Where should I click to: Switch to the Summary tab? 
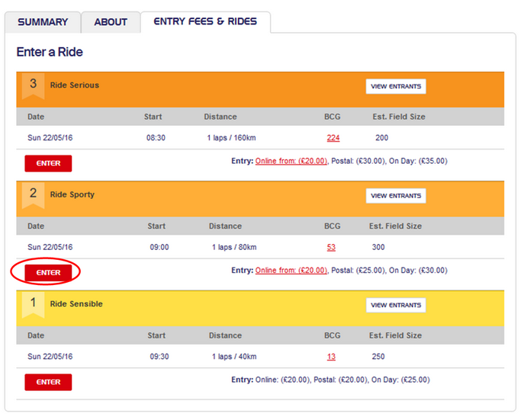coord(43,22)
